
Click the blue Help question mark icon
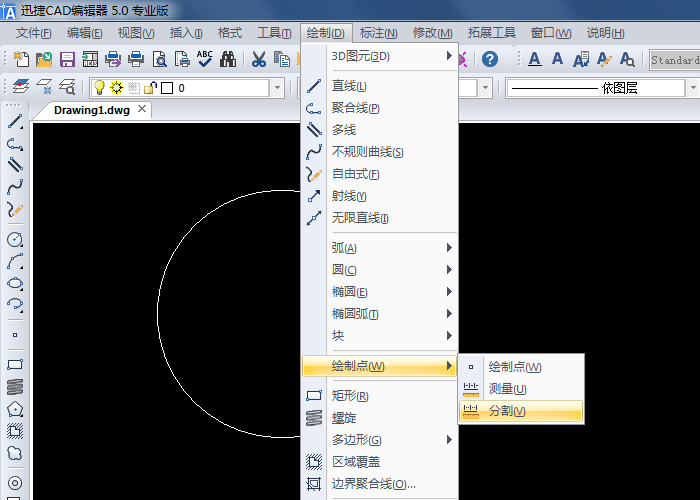tap(490, 59)
